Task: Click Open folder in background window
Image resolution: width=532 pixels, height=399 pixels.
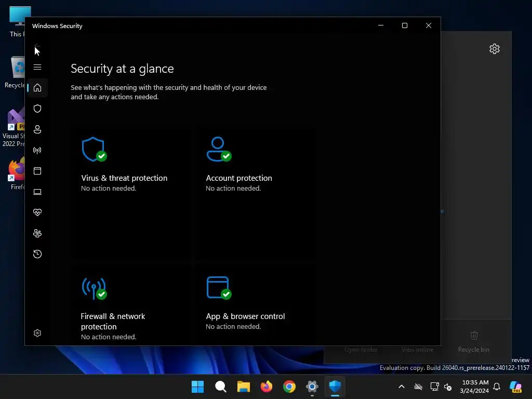Action: 361,350
